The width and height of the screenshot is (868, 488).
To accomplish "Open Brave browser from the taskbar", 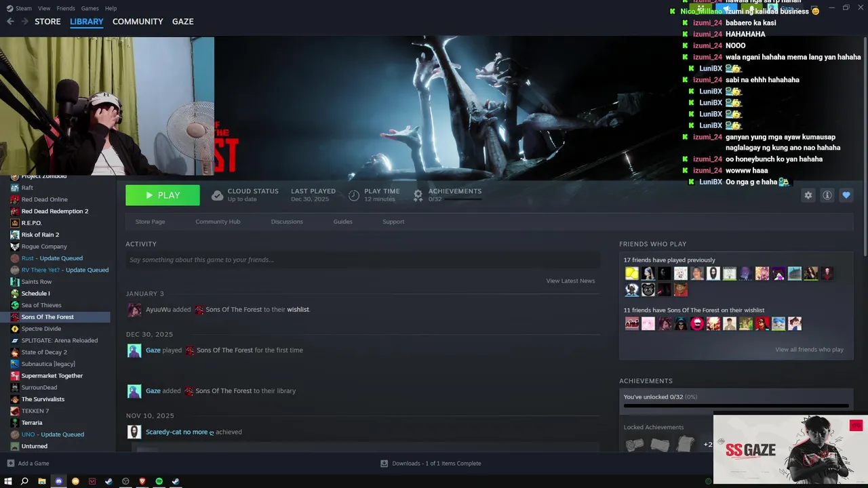I will tap(142, 481).
